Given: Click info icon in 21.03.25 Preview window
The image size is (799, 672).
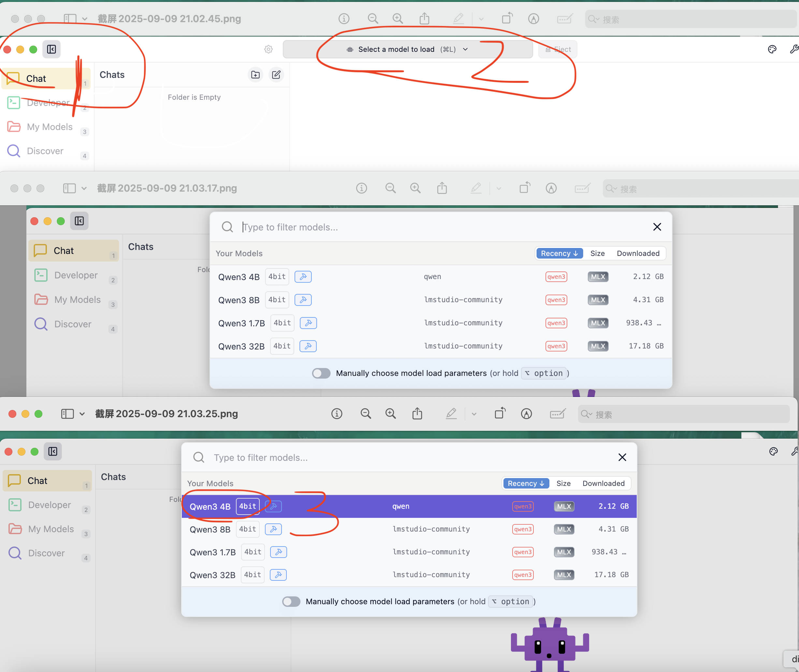Looking at the screenshot, I should 337,414.
